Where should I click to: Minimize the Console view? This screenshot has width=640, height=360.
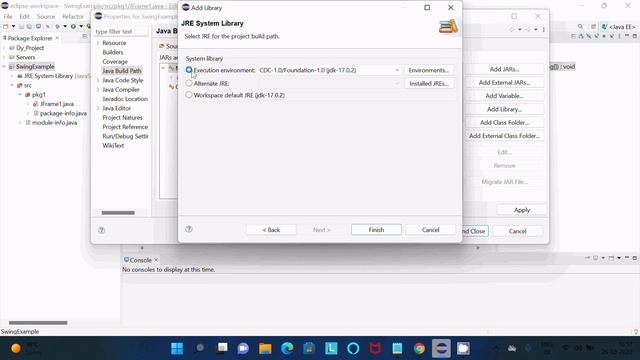point(627,258)
